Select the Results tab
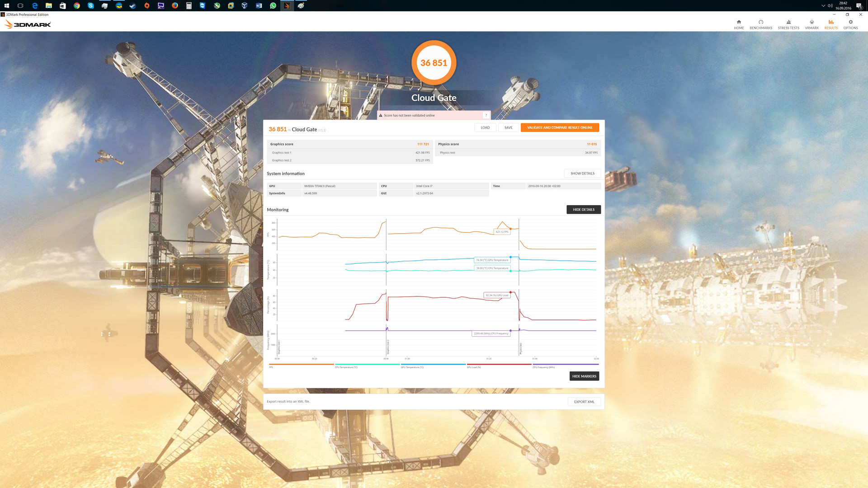The width and height of the screenshot is (868, 488). pos(831,24)
